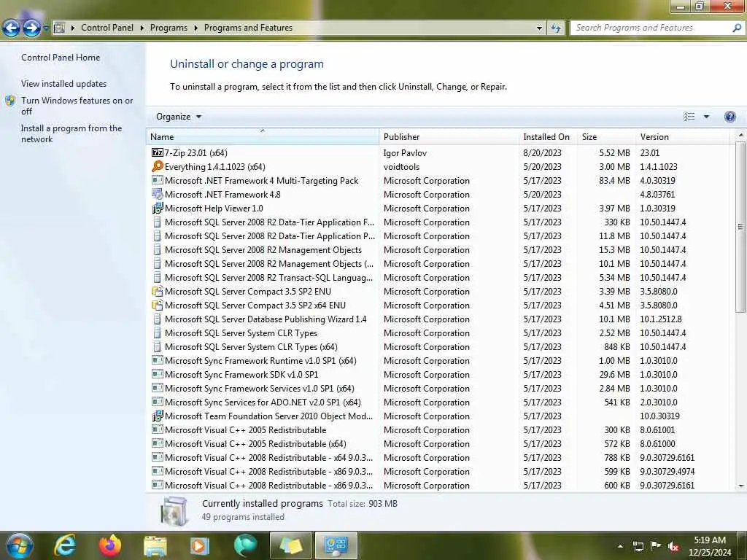747x560 pixels.
Task: Open Install a program from the network
Action: click(x=71, y=134)
